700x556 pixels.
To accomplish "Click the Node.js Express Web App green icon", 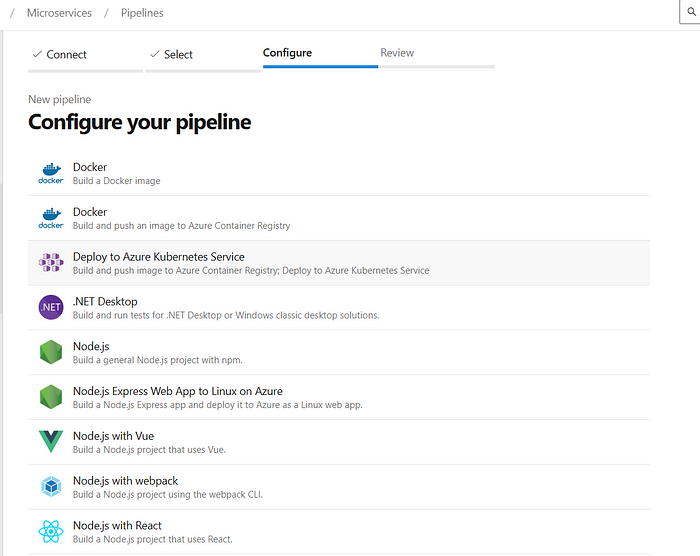I will click(51, 397).
